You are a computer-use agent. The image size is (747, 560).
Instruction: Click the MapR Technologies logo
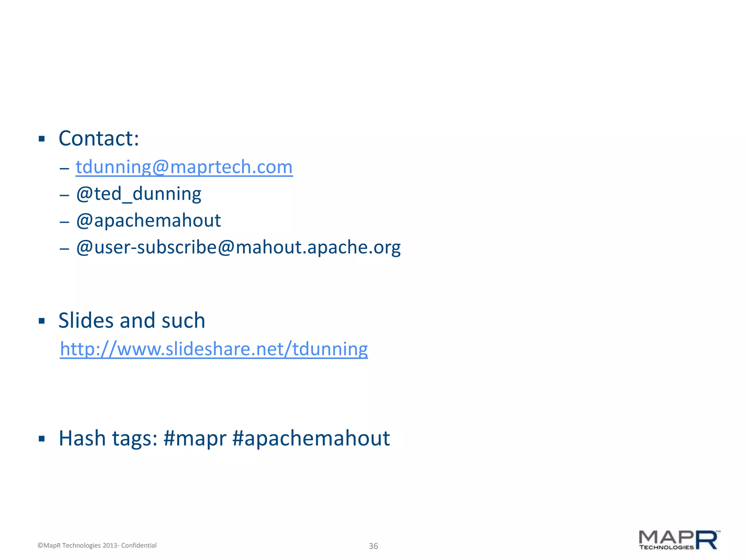click(680, 540)
